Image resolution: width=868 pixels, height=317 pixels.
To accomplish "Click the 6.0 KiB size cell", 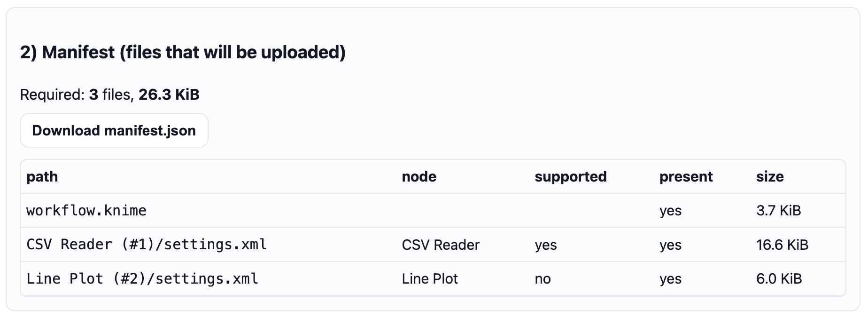I will point(779,278).
